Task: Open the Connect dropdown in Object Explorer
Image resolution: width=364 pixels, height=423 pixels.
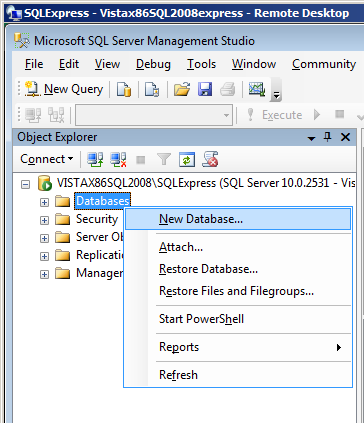Action: (x=47, y=159)
